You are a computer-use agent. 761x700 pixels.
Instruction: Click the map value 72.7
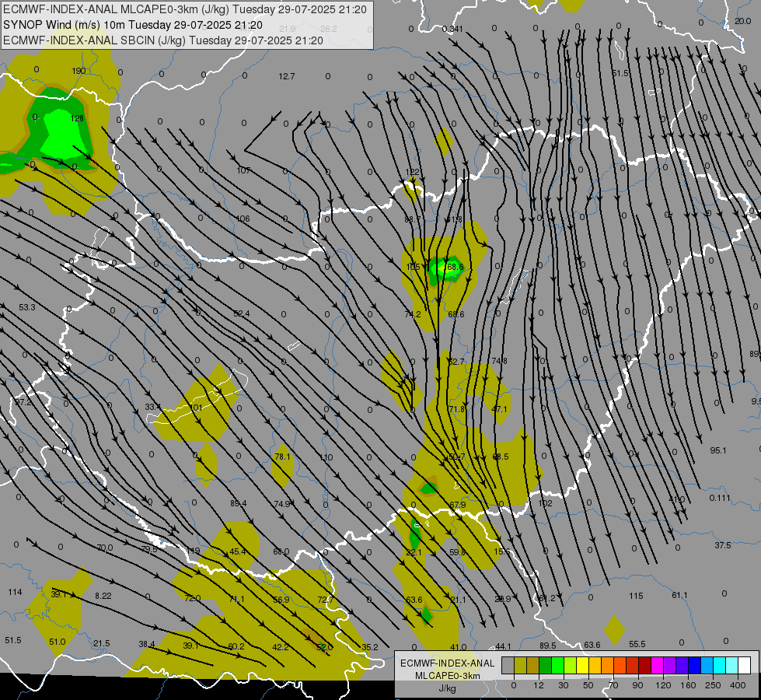click(x=326, y=600)
